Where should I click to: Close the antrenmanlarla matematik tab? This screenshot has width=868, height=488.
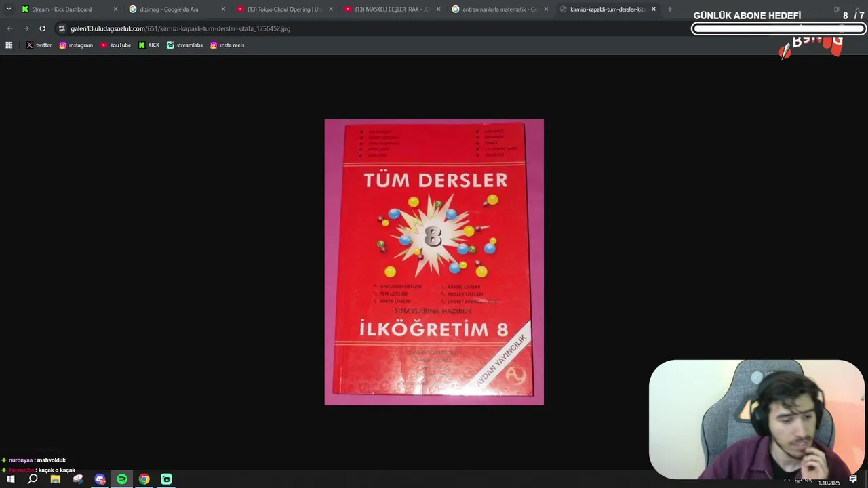point(546,9)
